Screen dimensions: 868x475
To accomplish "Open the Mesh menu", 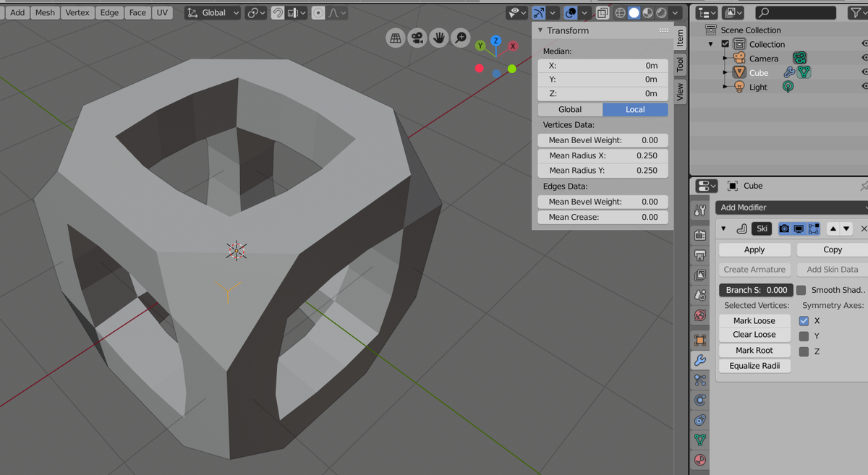I will (45, 13).
